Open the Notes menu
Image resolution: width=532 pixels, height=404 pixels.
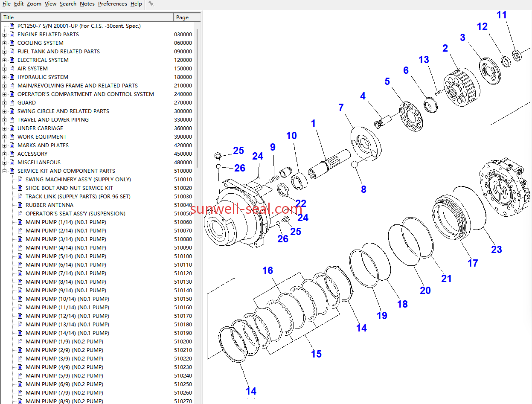(x=87, y=4)
